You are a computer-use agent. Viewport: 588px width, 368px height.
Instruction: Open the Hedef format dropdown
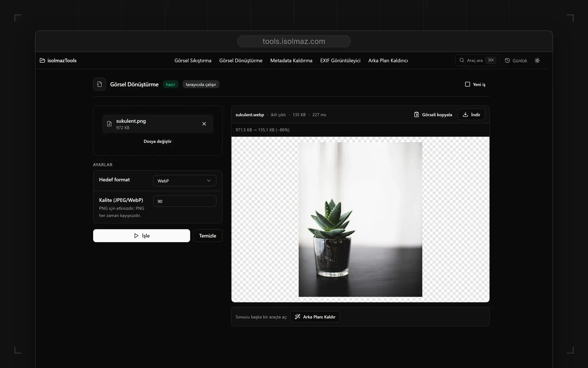(x=185, y=181)
